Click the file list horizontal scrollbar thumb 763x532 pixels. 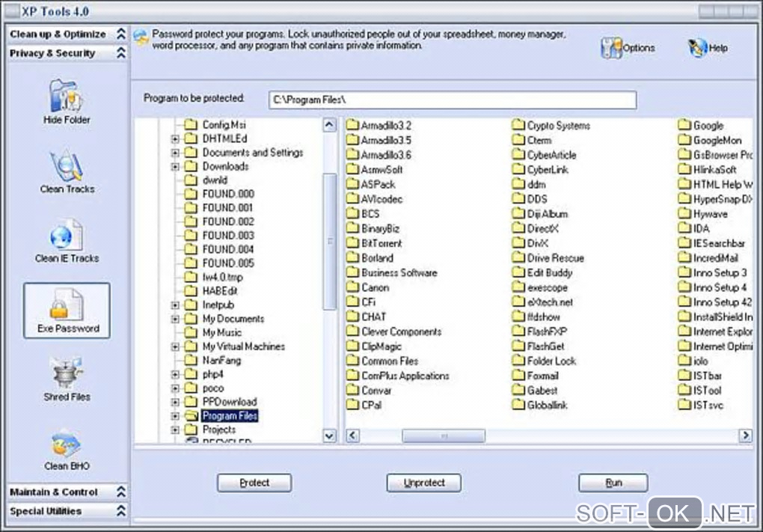[x=444, y=435]
